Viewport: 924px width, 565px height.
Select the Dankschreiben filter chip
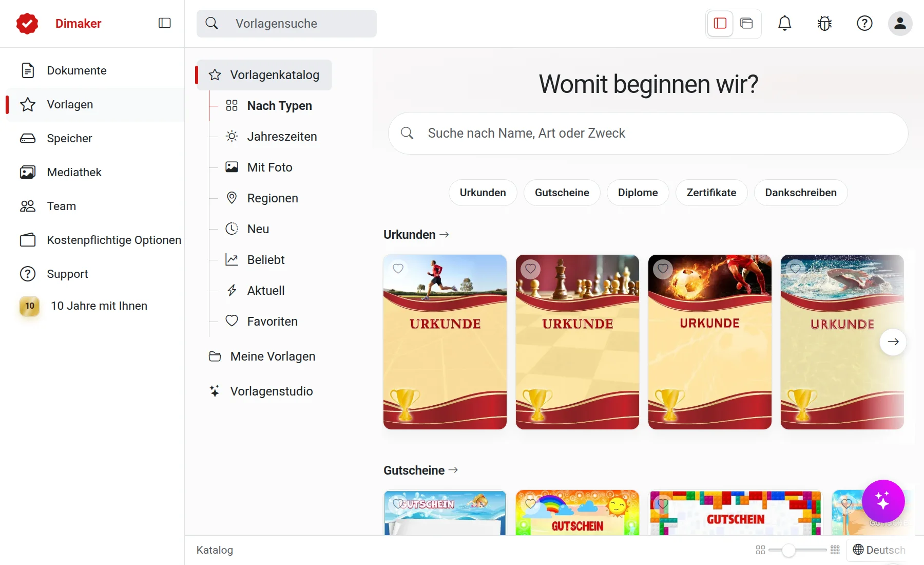(800, 193)
